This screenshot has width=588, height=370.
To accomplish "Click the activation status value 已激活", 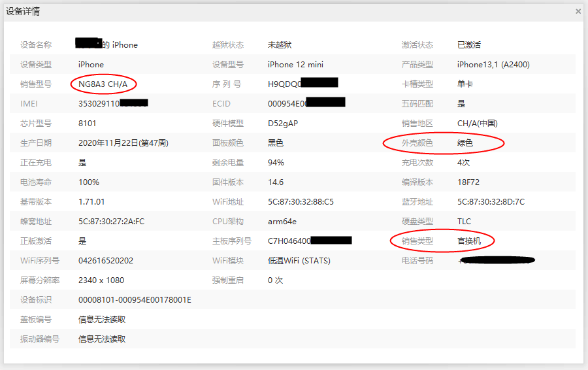I will click(x=468, y=45).
